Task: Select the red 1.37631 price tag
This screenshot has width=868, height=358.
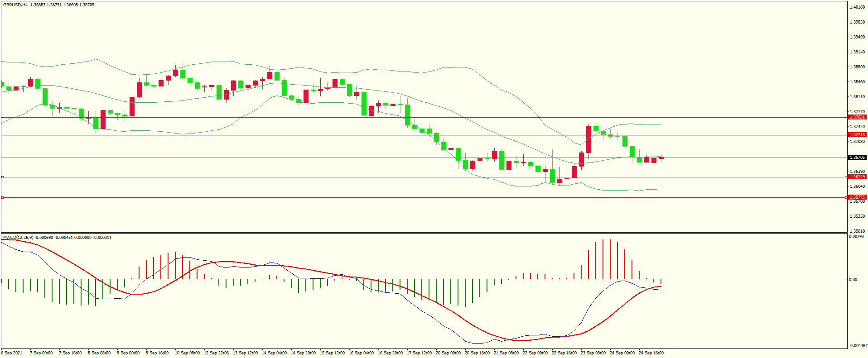Action: tap(857, 117)
